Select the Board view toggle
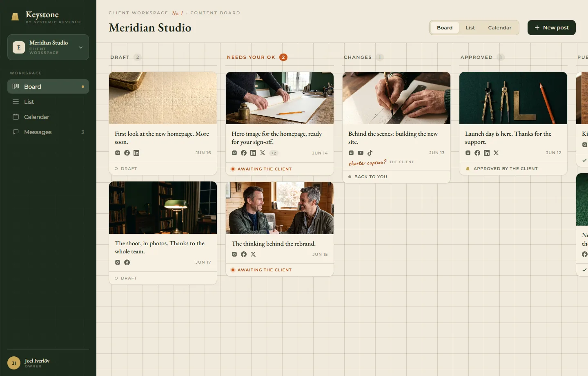 point(445,28)
